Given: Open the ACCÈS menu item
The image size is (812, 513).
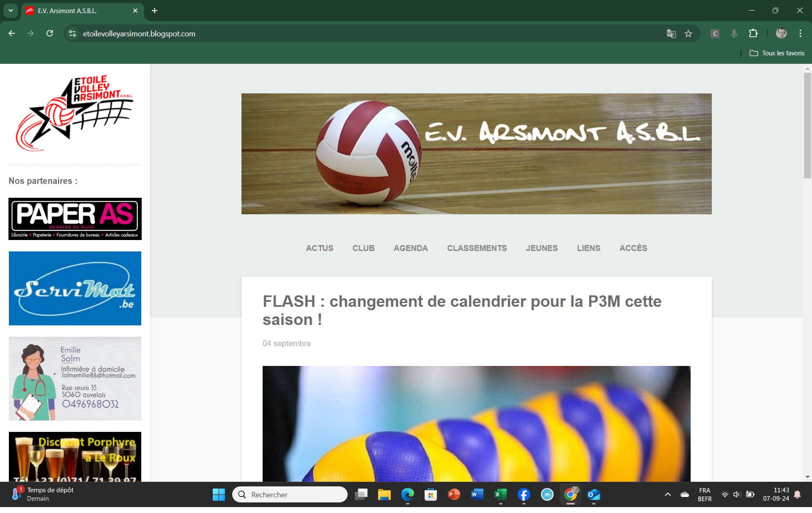Looking at the screenshot, I should click(x=633, y=248).
